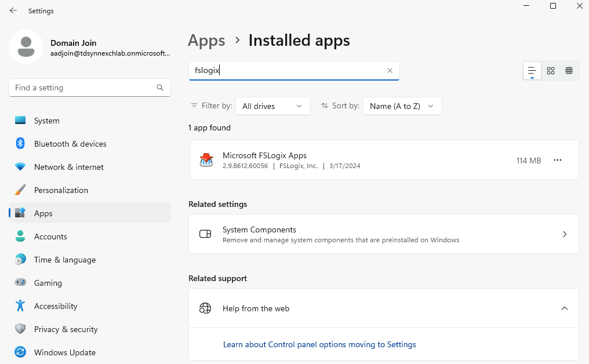Screen dimensions: 589x364
Task: Click the Help from the web globe icon
Action: (205, 308)
